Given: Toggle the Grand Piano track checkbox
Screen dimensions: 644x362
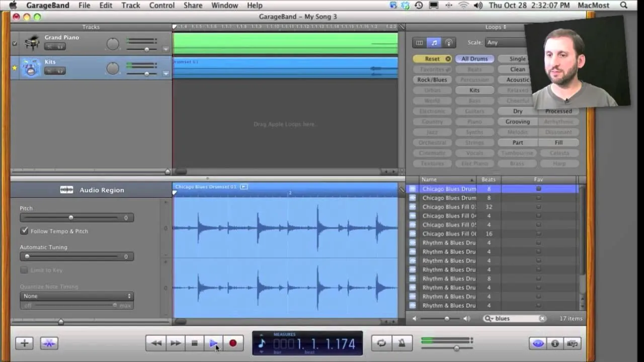Looking at the screenshot, I should click(x=15, y=43).
